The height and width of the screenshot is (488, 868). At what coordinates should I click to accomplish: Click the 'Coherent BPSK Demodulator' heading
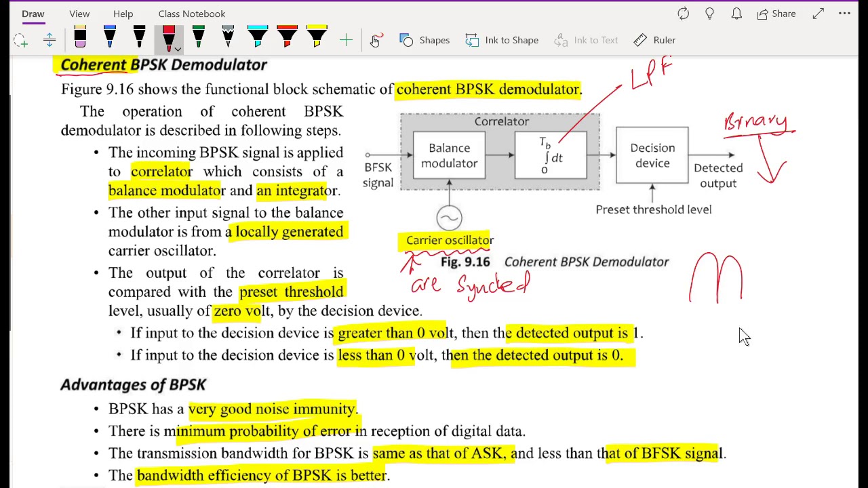click(163, 64)
